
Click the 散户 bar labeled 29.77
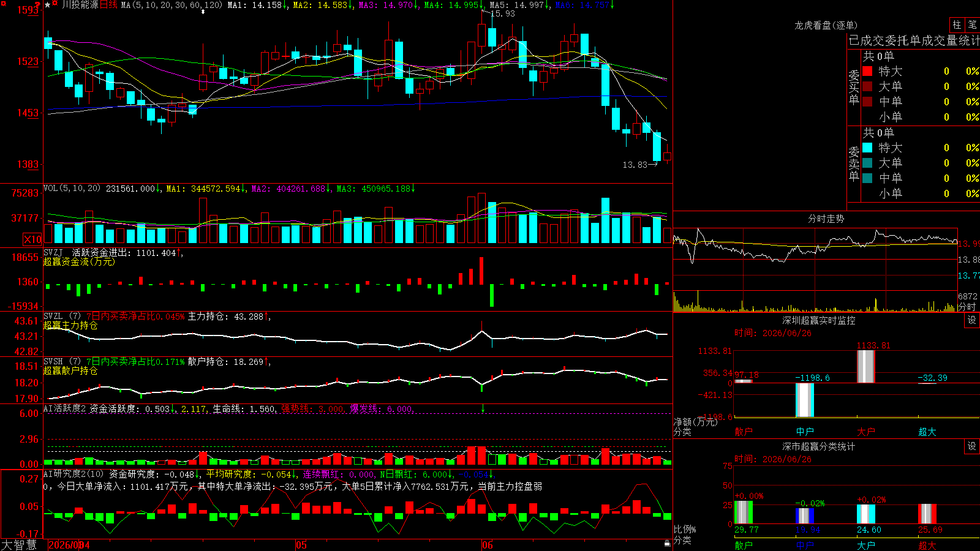tap(744, 512)
